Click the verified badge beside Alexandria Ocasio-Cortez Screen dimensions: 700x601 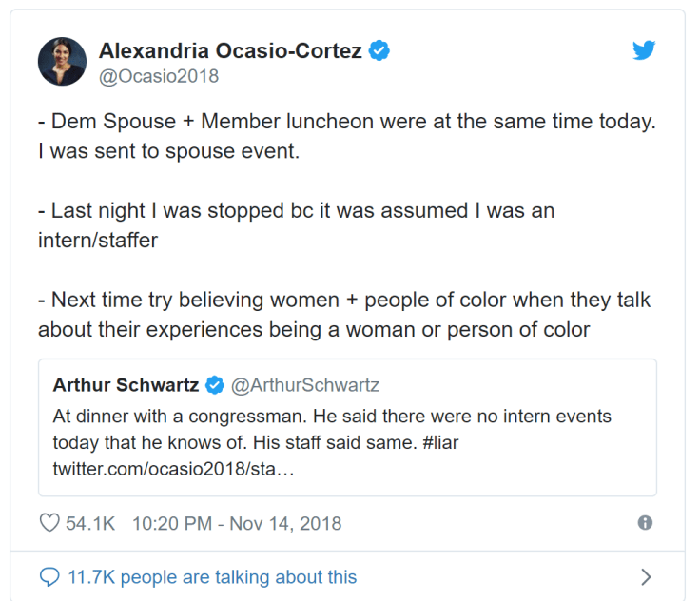pyautogui.click(x=379, y=51)
